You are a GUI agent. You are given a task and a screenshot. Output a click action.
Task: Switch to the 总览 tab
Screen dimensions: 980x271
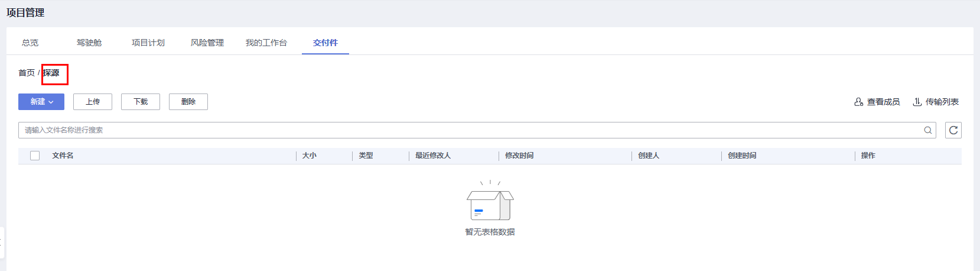tap(30, 43)
